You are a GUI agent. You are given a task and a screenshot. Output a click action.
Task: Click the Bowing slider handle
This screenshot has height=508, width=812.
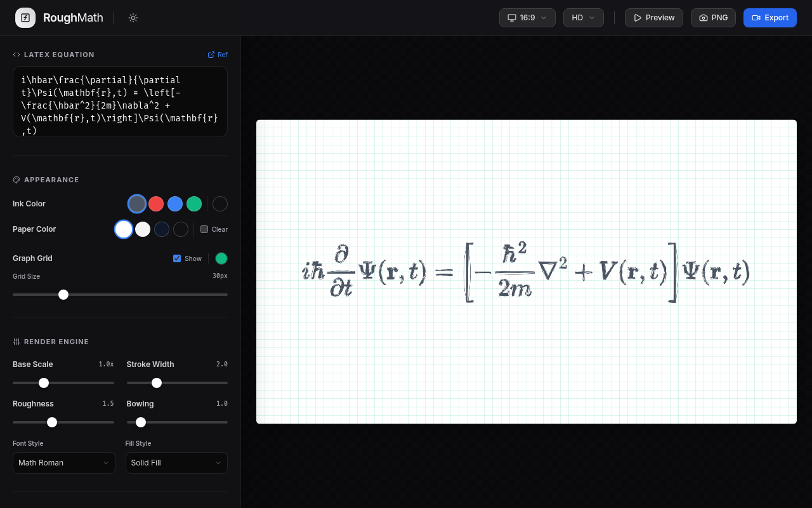(141, 422)
